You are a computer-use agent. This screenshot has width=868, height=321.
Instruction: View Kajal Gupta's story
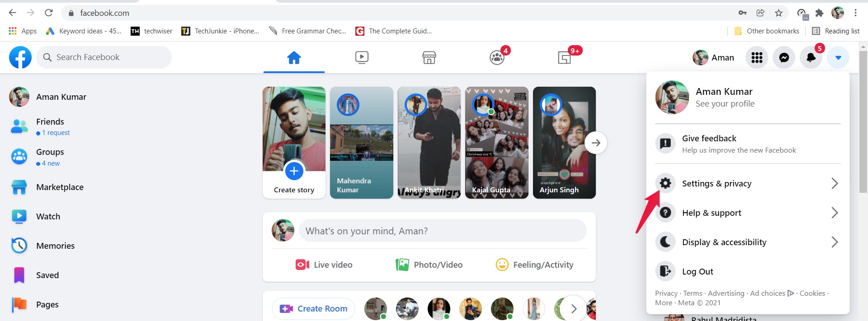pyautogui.click(x=497, y=143)
